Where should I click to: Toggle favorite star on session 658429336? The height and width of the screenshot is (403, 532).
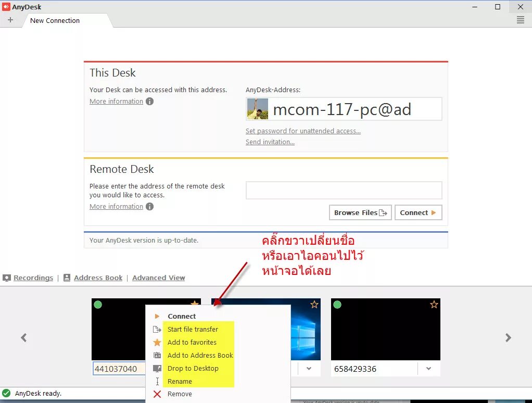coord(434,305)
